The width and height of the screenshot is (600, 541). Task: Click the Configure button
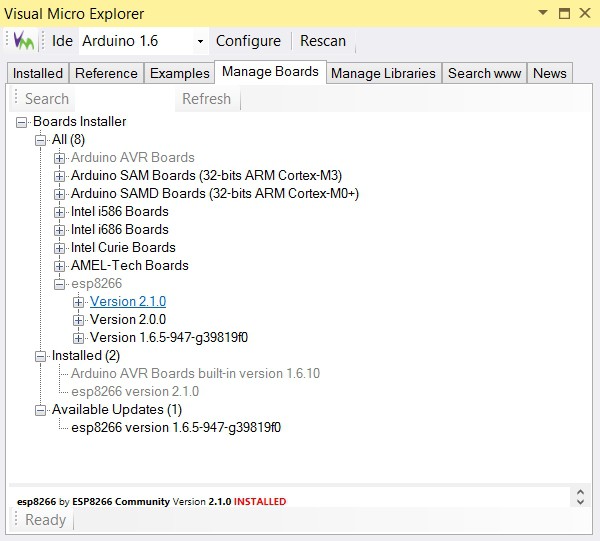pyautogui.click(x=248, y=41)
